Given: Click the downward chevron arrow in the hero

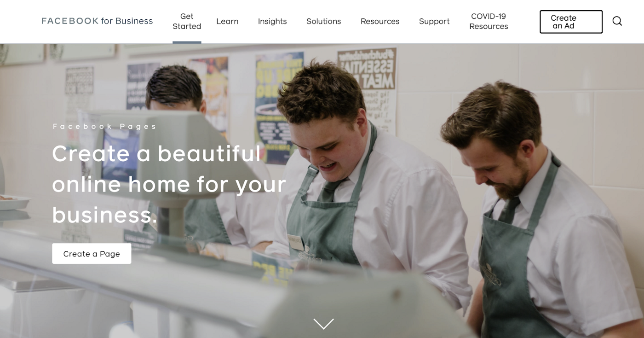Looking at the screenshot, I should [x=323, y=324].
